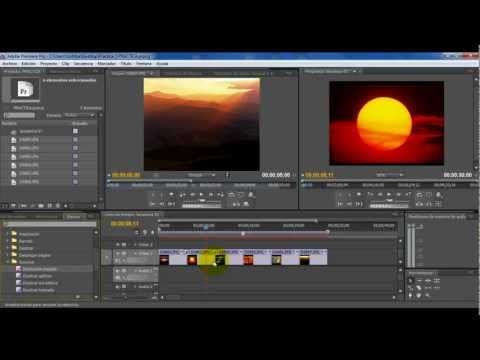Select the Pen tool

coord(411,295)
